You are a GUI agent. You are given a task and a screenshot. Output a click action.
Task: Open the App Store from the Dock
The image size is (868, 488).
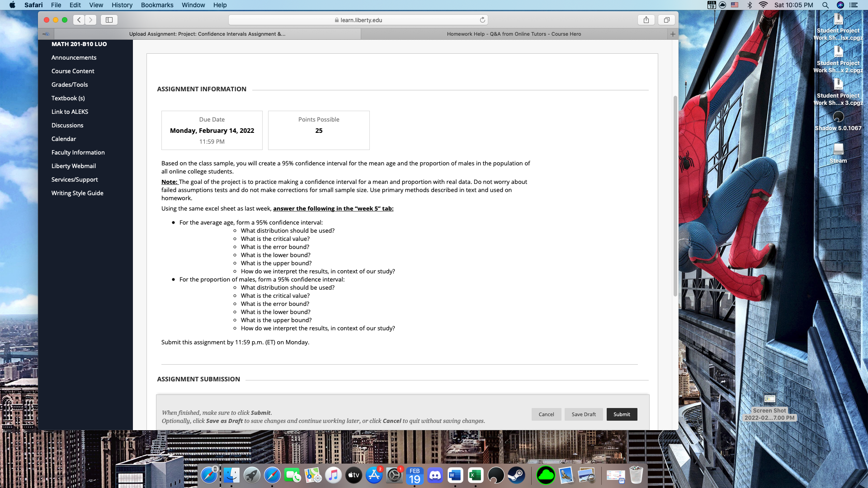(374, 475)
